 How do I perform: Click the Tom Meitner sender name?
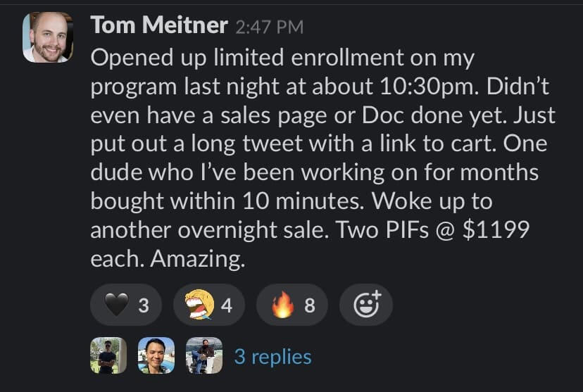coord(159,26)
